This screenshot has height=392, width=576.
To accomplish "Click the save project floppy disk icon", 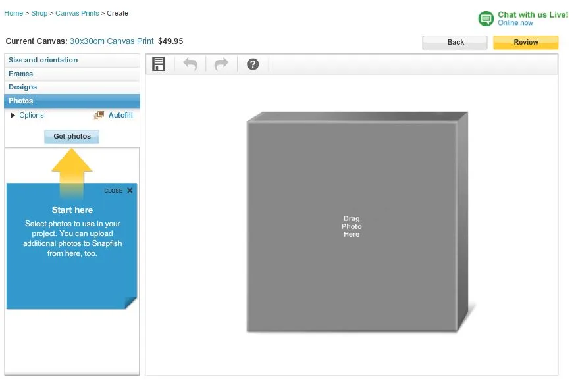I will click(159, 64).
